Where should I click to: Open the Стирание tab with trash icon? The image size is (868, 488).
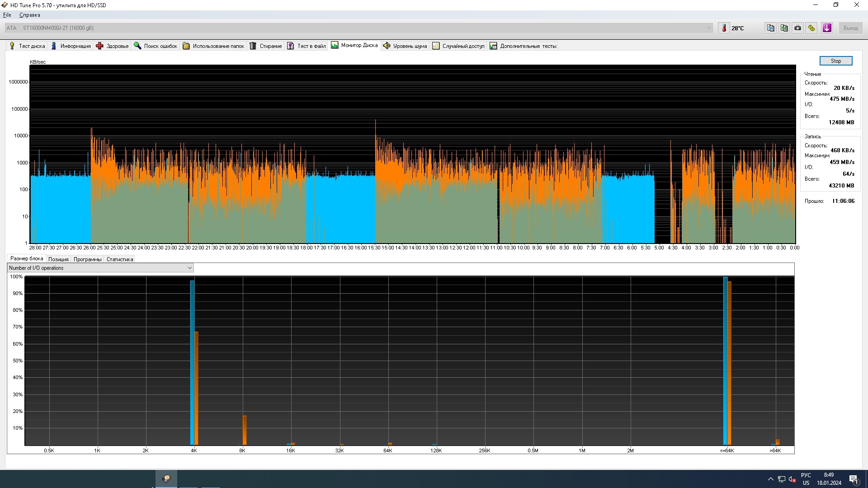click(266, 46)
